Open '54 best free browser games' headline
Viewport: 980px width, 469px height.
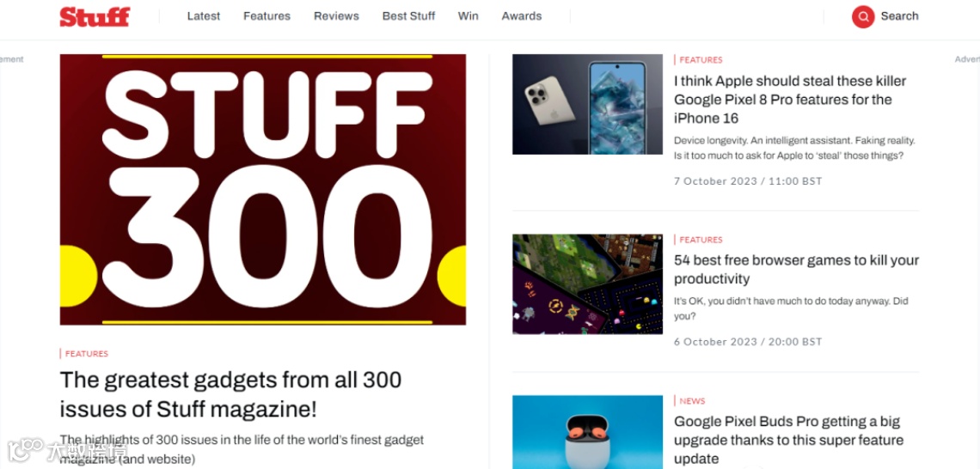click(x=796, y=269)
